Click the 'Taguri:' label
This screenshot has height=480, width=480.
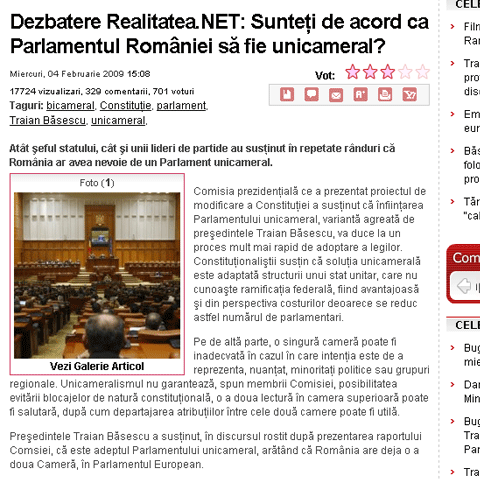coord(26,106)
